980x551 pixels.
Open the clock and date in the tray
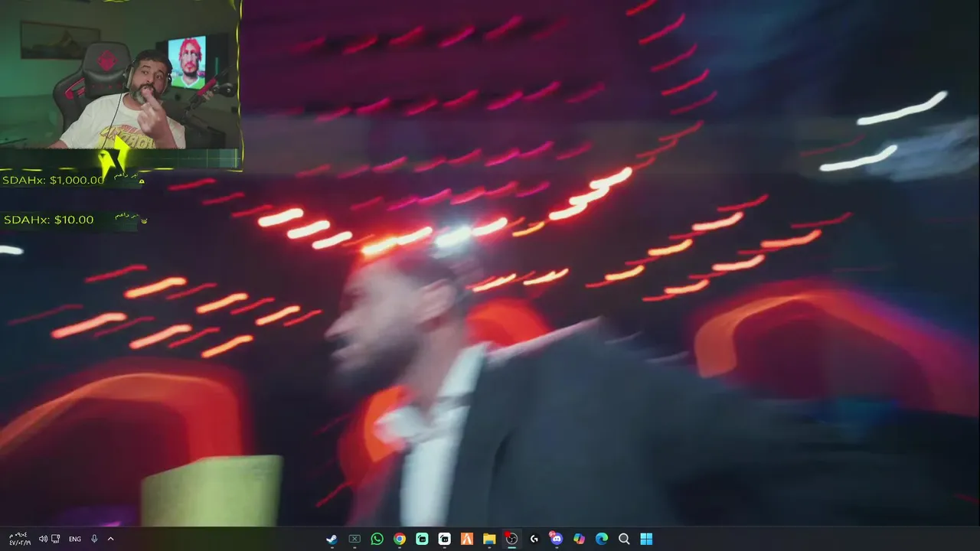(x=19, y=539)
